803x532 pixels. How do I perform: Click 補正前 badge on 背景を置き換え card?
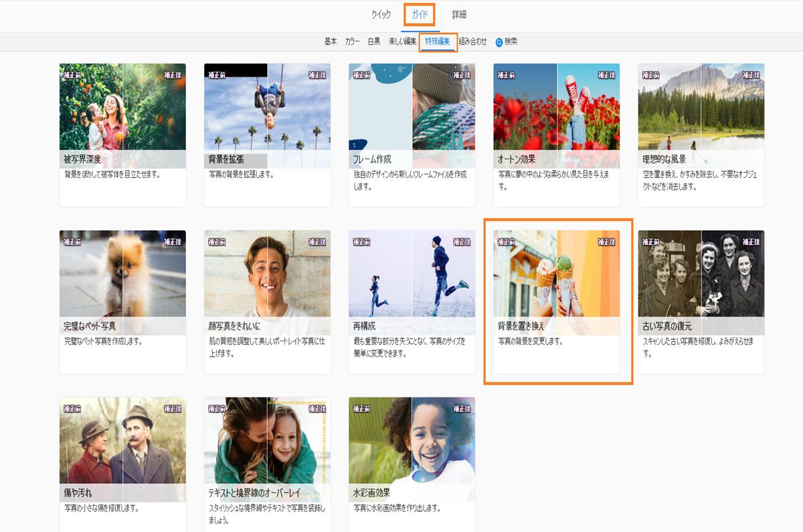(x=507, y=242)
